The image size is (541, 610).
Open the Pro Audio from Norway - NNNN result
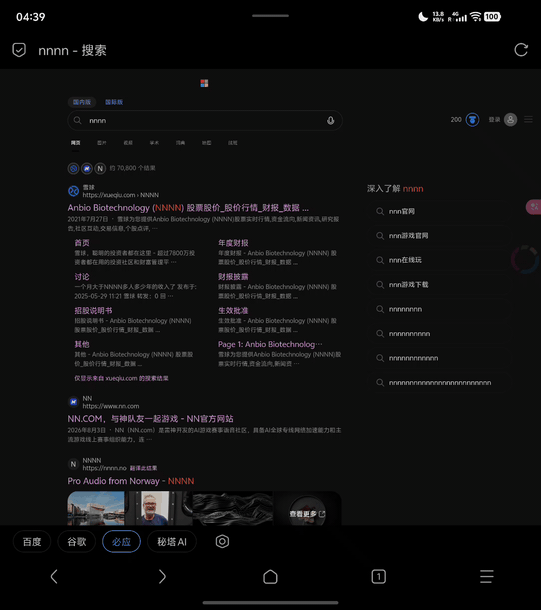click(x=131, y=481)
